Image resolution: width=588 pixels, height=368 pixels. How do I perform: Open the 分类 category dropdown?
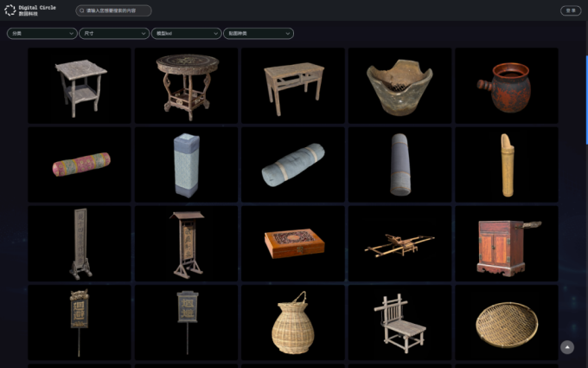[42, 34]
